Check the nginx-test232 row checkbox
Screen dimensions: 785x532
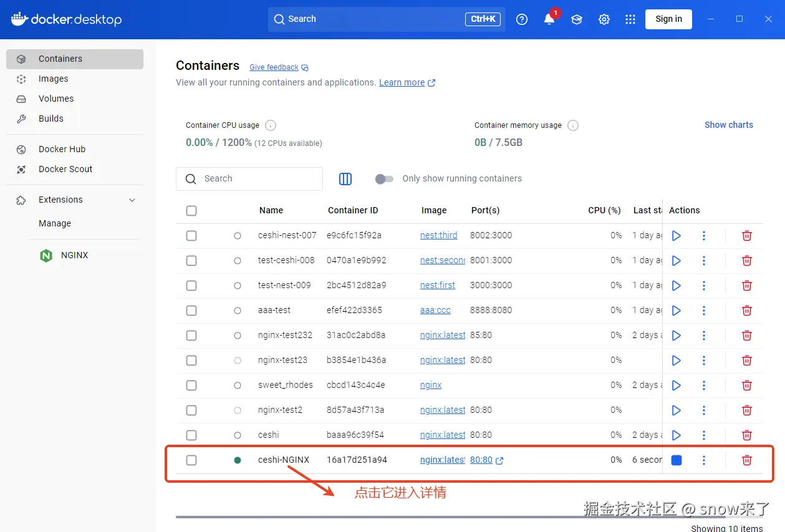click(x=191, y=336)
